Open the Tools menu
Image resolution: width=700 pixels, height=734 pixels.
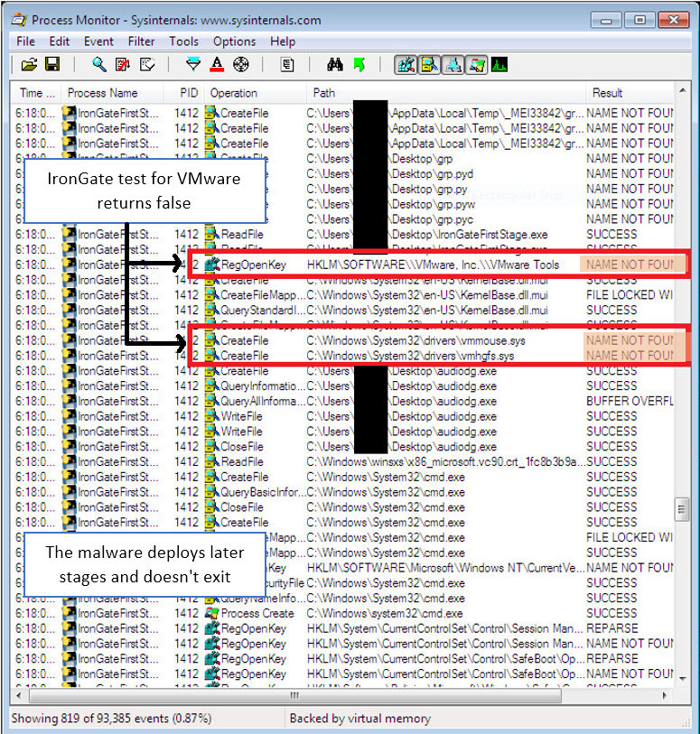click(x=184, y=42)
